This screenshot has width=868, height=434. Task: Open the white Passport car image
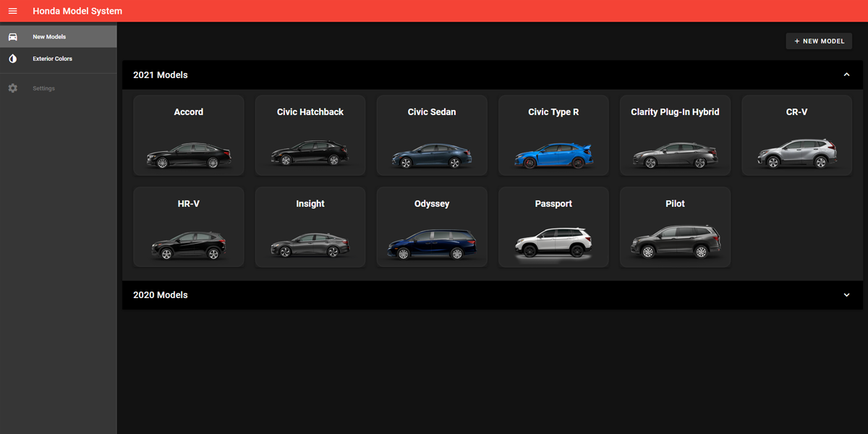pyautogui.click(x=553, y=243)
